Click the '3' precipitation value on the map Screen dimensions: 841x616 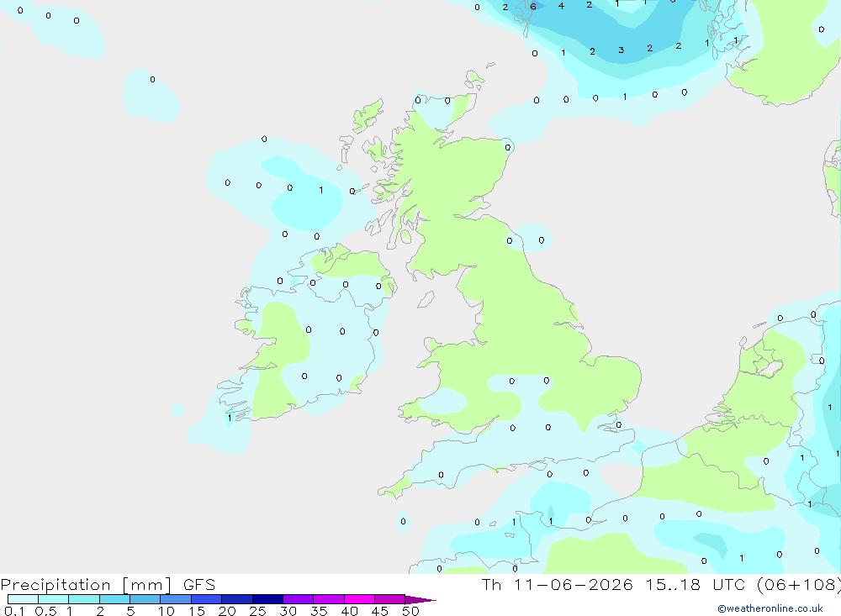621,50
